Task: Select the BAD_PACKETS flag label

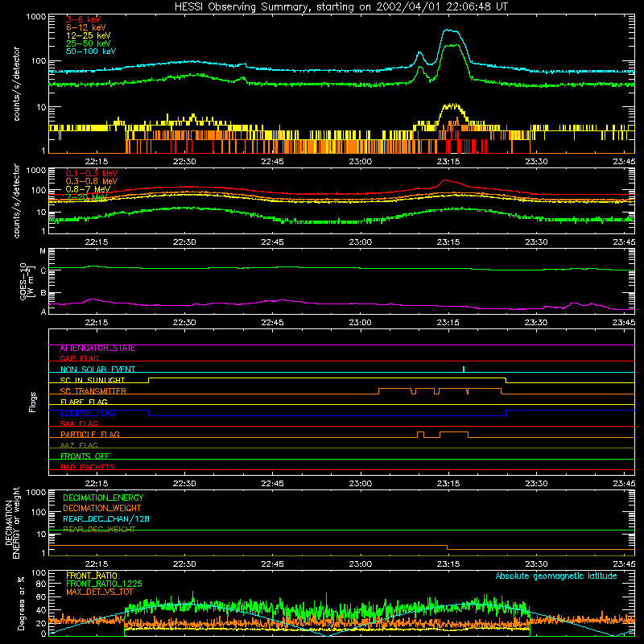Action: click(x=88, y=467)
